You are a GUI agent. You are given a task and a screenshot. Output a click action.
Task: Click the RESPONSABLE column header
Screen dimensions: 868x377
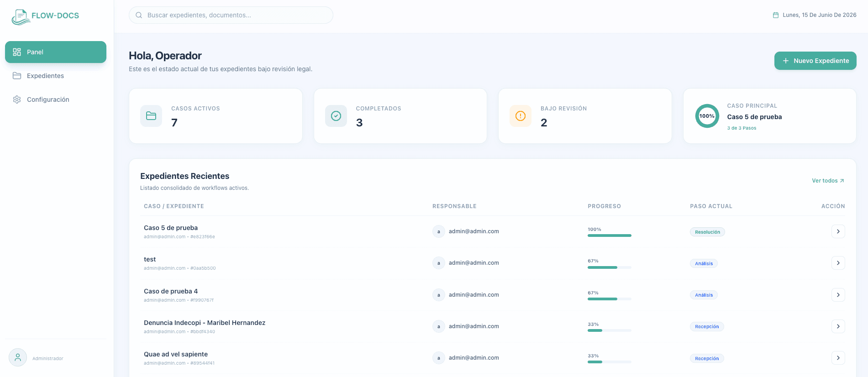(454, 206)
